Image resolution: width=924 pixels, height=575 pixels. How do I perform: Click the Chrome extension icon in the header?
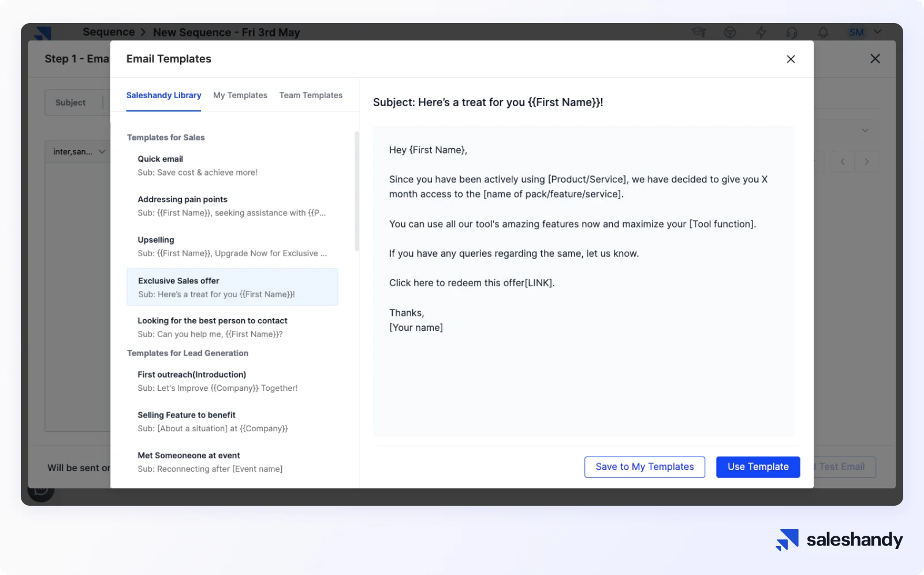pos(730,32)
